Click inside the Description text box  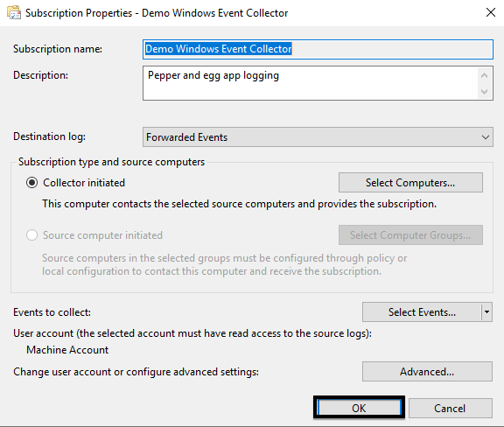tap(310, 83)
